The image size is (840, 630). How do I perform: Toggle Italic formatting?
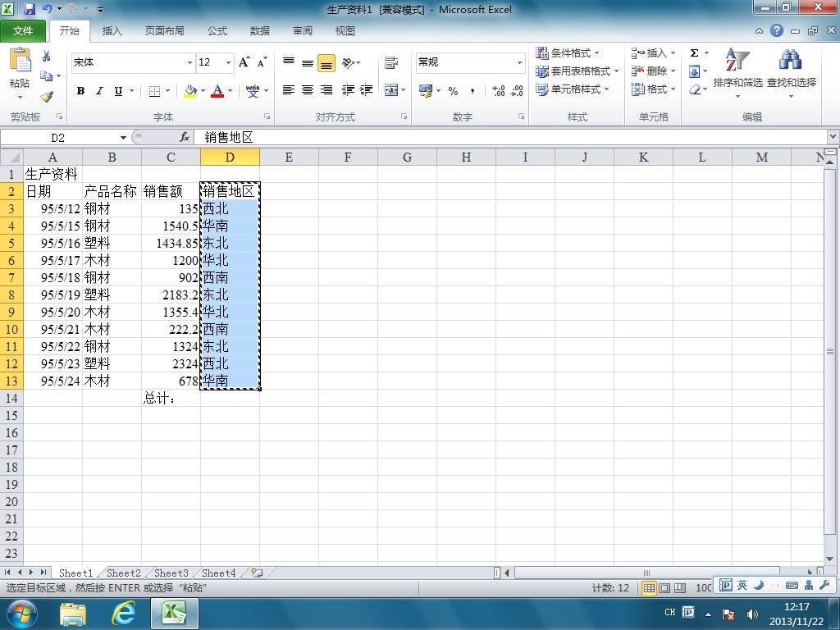click(99, 90)
